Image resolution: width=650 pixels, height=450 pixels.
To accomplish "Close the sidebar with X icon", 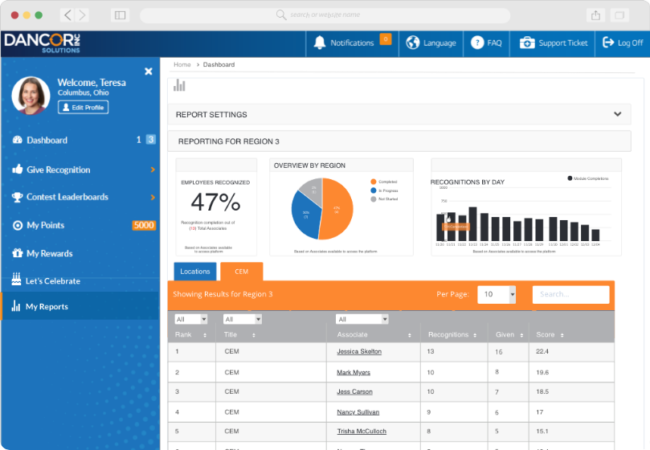I will 148,71.
